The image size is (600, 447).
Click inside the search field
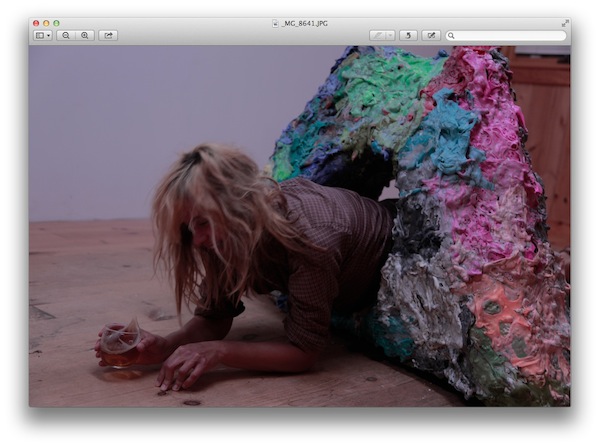click(x=510, y=35)
